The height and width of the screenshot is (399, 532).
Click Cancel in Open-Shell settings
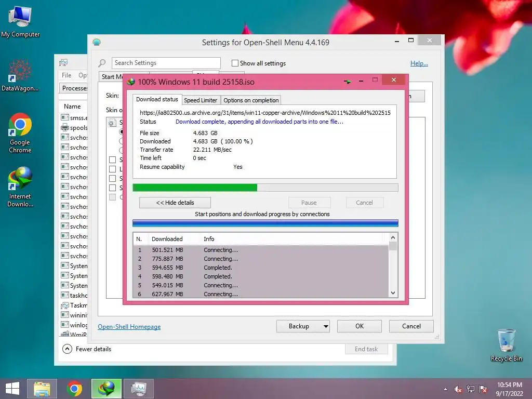(x=411, y=326)
